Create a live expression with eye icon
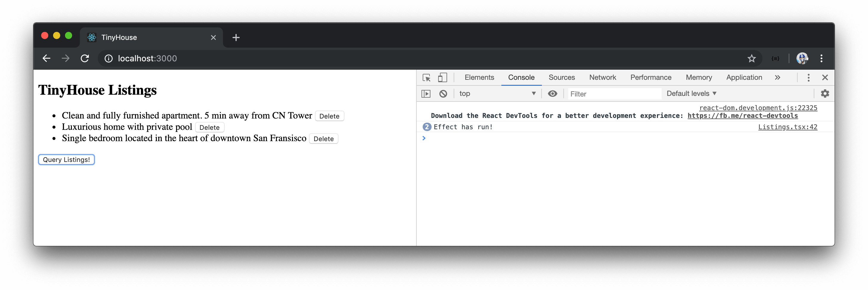Viewport: 868px width, 290px height. click(552, 93)
